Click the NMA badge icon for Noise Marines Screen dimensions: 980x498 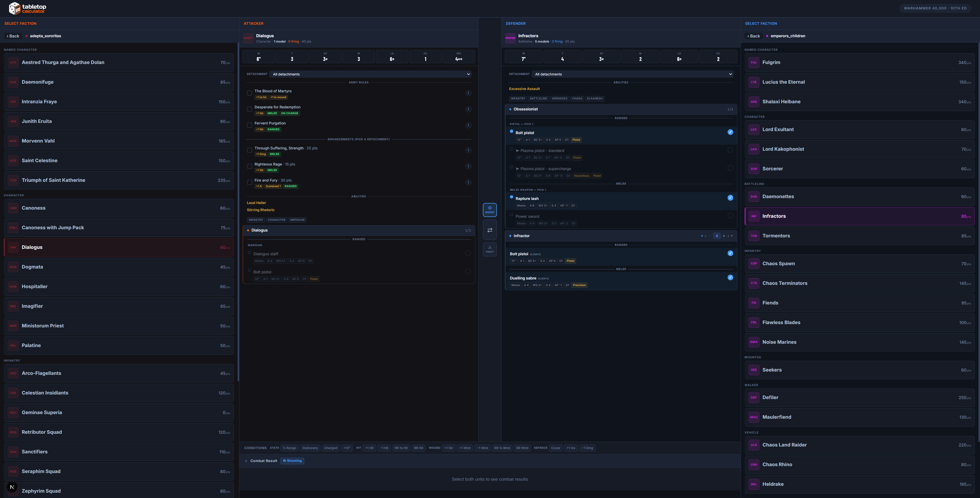click(x=754, y=342)
